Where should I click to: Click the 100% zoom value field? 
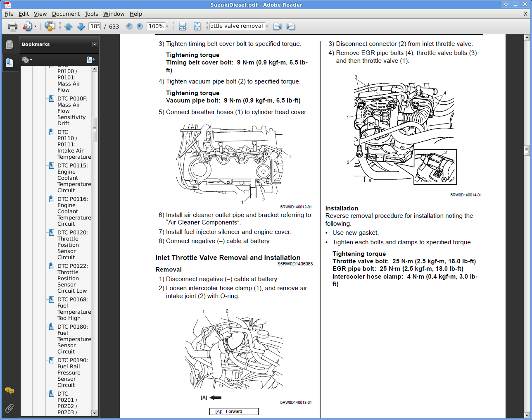click(156, 26)
